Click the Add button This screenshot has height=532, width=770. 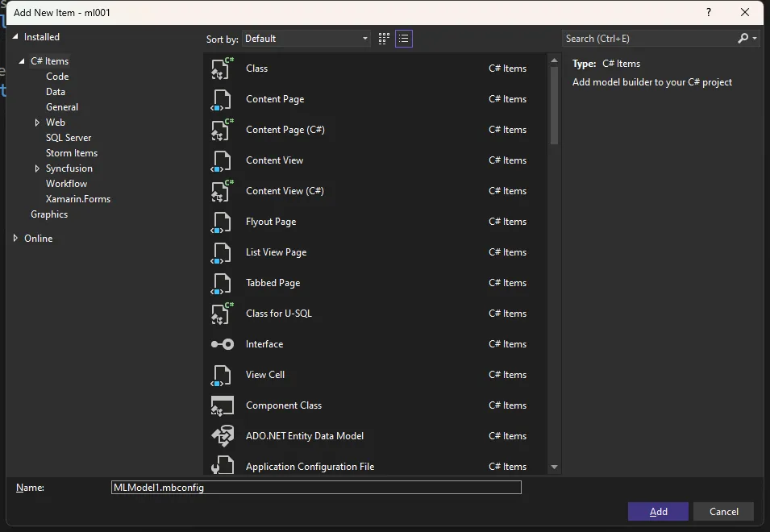[x=658, y=512]
